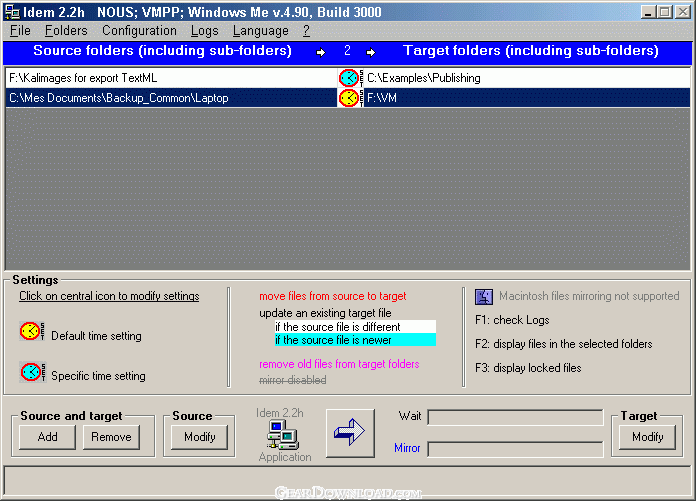The width and height of the screenshot is (696, 501).
Task: Click the Macintosh files mirroring icon
Action: pyautogui.click(x=484, y=296)
